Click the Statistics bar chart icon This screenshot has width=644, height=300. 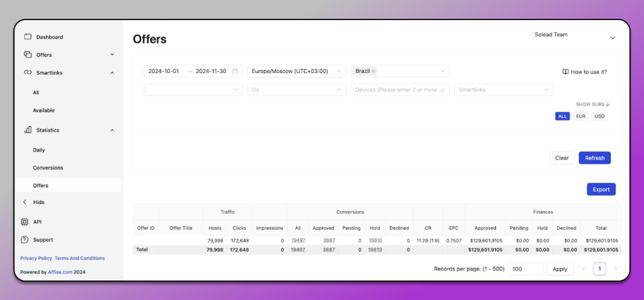[x=27, y=130]
